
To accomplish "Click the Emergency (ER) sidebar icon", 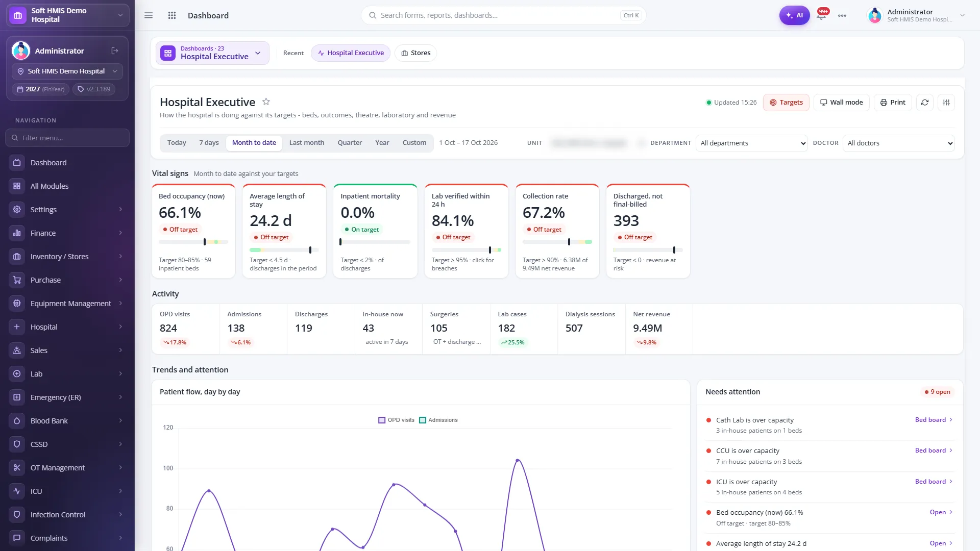I will (17, 397).
